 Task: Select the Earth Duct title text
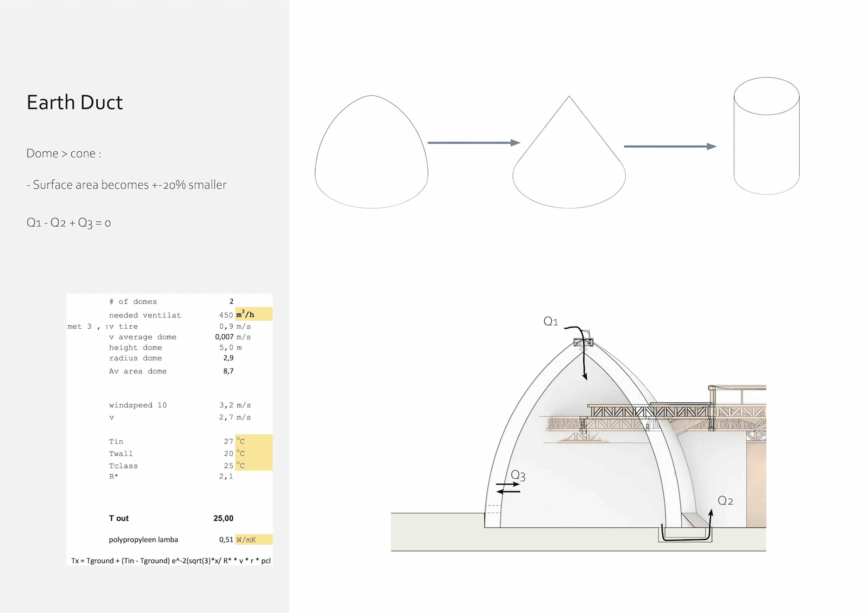tap(75, 103)
